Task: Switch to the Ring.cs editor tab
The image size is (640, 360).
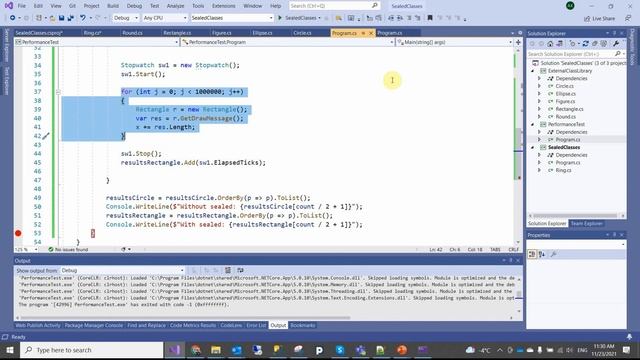Action: point(93,33)
